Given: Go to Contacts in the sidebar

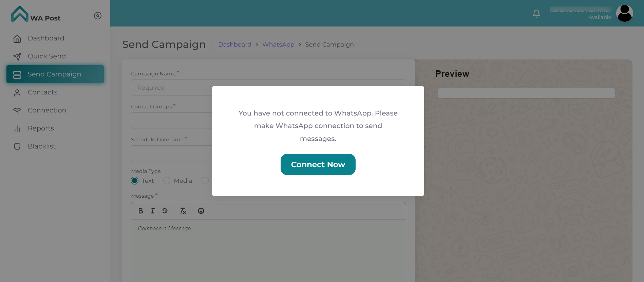Looking at the screenshot, I should pyautogui.click(x=42, y=92).
